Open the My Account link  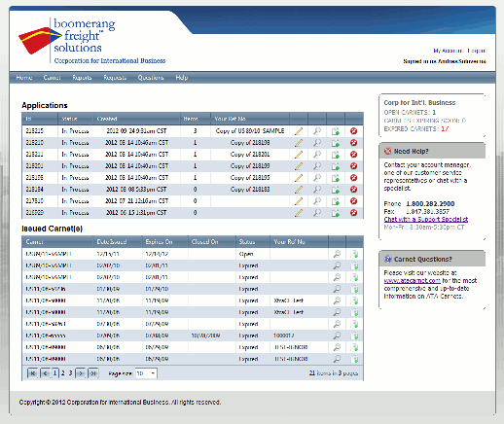(x=448, y=51)
